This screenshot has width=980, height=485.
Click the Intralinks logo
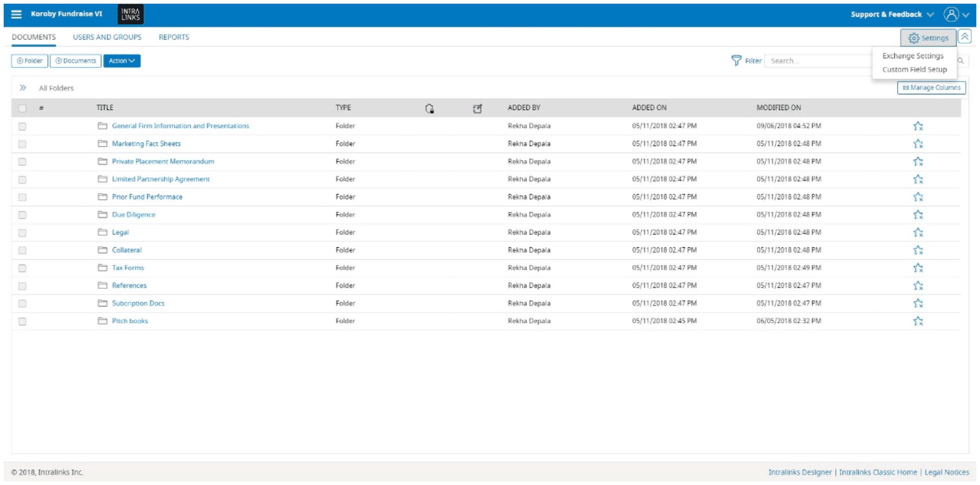point(130,14)
